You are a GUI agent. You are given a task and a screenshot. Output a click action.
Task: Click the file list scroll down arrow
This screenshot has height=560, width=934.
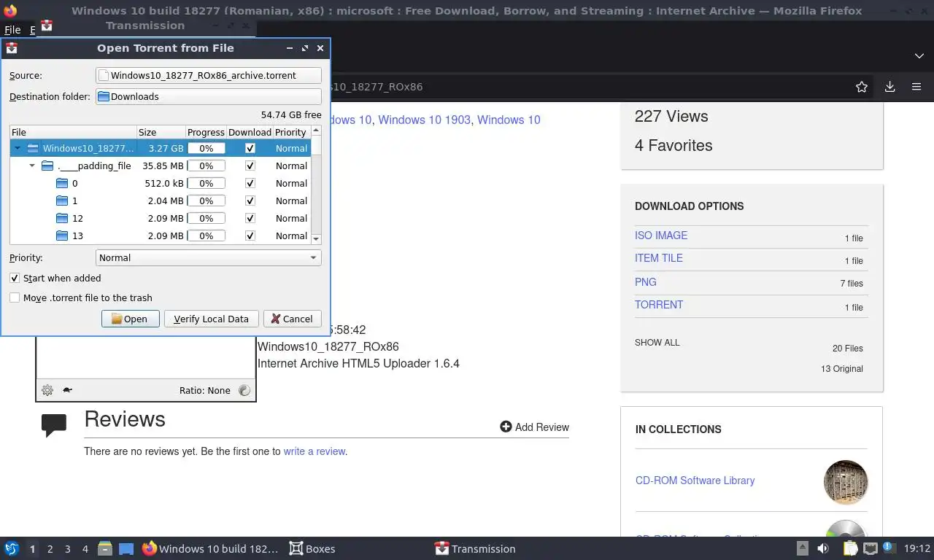(x=316, y=238)
